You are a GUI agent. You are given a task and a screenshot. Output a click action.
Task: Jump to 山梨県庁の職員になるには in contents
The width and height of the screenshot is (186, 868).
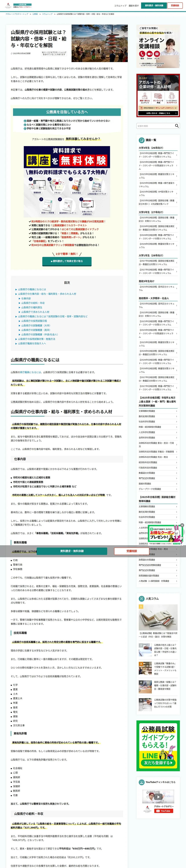pos(32,289)
